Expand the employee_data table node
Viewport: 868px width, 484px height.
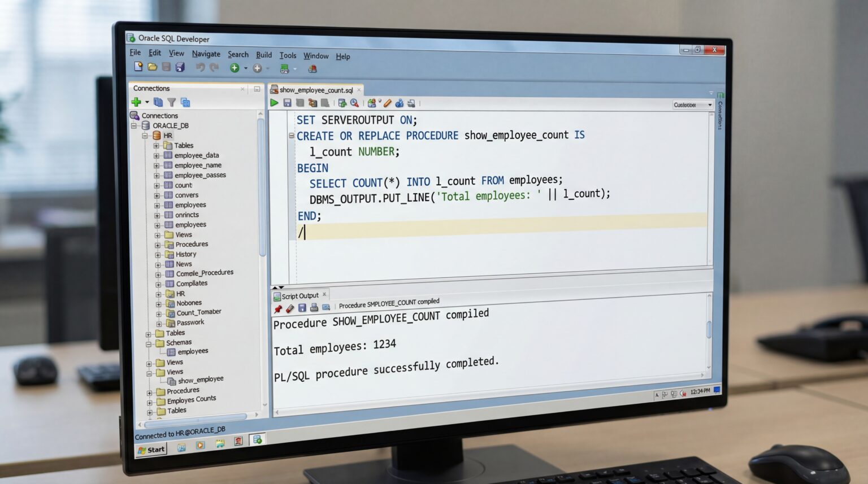[157, 155]
